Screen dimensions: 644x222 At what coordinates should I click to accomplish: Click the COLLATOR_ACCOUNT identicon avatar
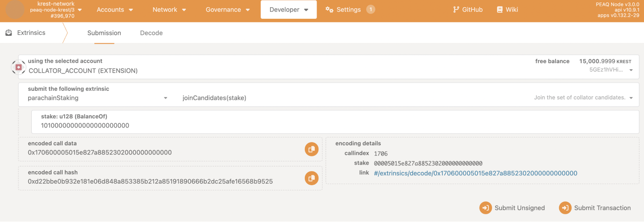(x=19, y=67)
